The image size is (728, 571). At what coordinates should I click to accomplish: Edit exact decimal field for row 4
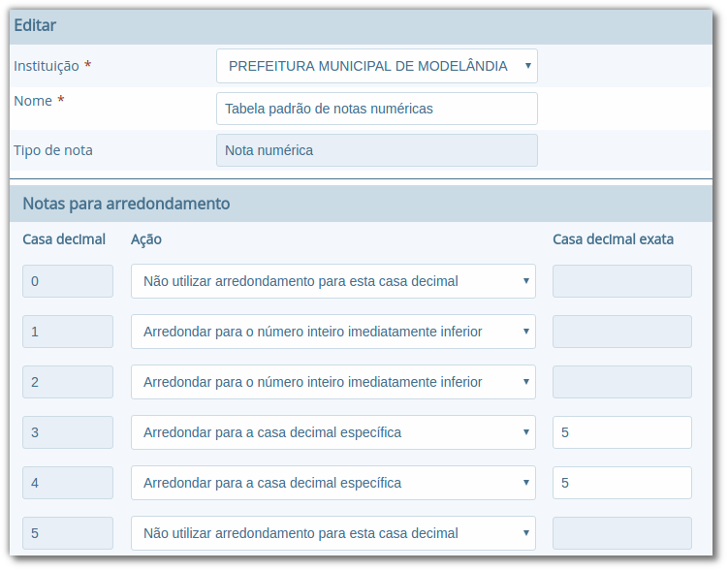point(621,483)
